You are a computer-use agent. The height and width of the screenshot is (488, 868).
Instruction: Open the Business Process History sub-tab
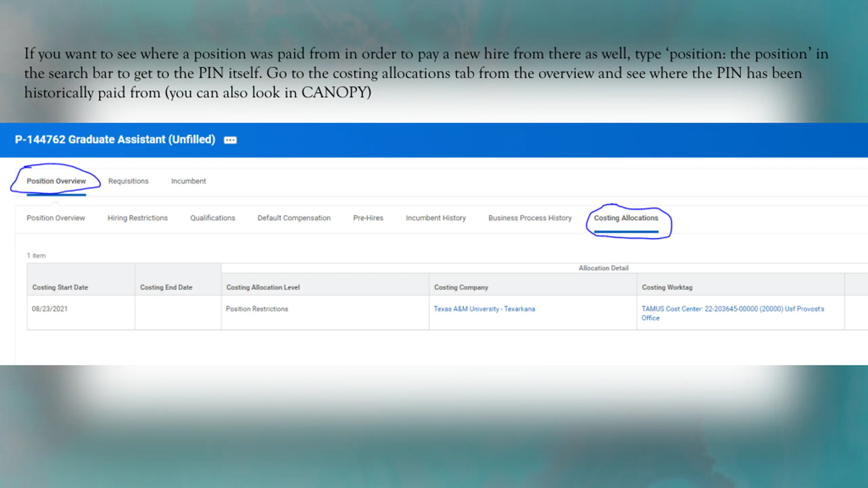coord(530,218)
